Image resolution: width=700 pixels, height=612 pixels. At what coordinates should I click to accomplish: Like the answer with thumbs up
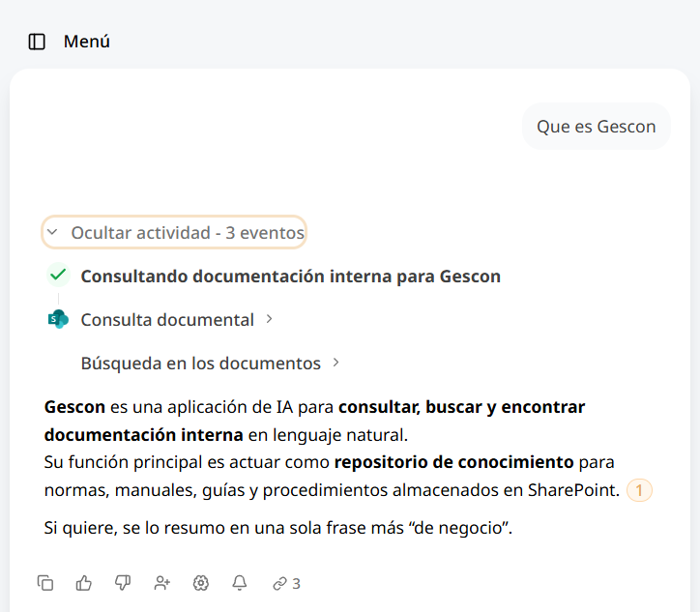[x=84, y=583]
